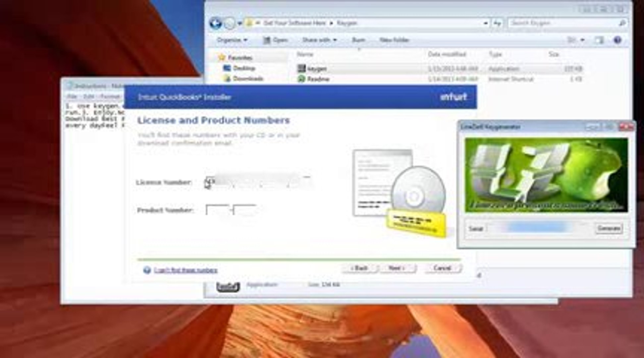Viewport: 644px width, 358px height.
Task: Open the "I can't find these numbers" link
Action: pos(186,270)
